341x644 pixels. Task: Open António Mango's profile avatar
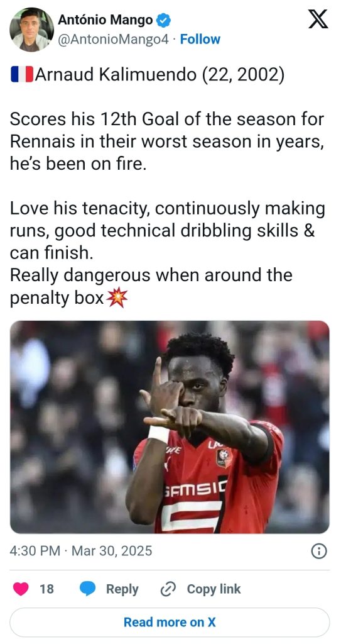point(31,30)
